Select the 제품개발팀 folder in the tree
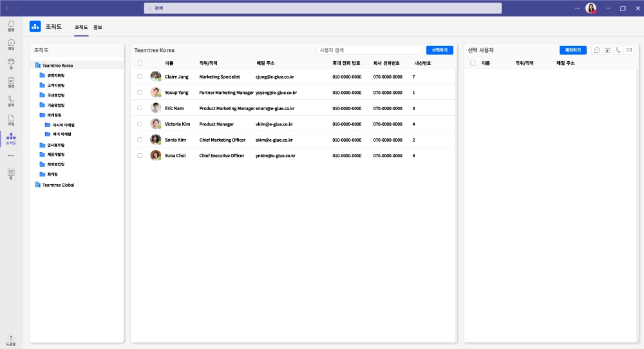The image size is (644, 349). pos(55,155)
